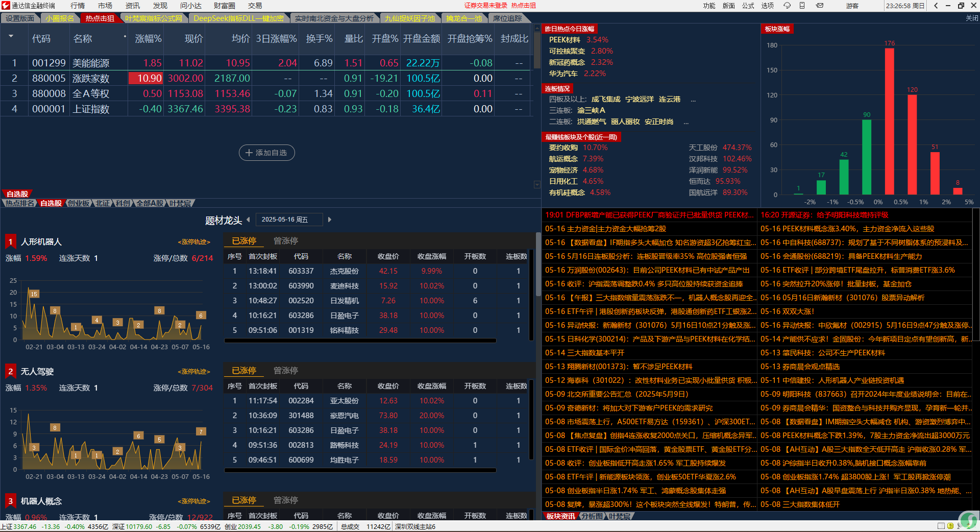Open the table column dropdown arrow before 代码

11,36
